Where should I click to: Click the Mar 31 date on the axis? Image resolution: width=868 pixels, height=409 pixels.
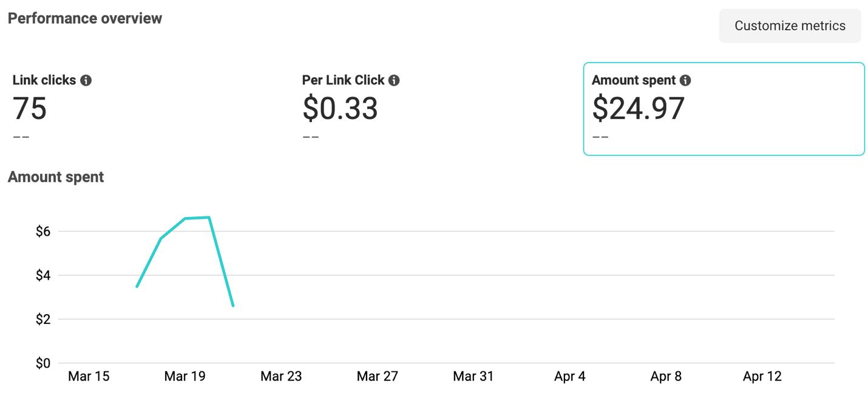(473, 376)
